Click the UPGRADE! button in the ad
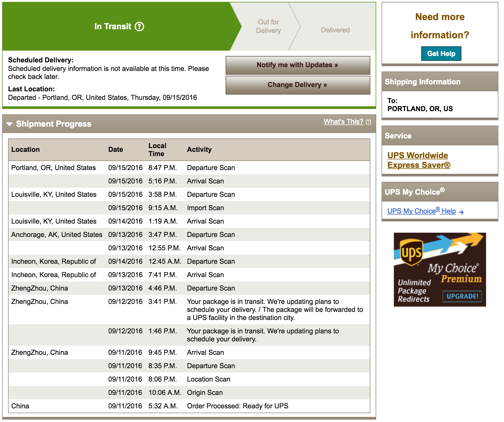 [462, 296]
